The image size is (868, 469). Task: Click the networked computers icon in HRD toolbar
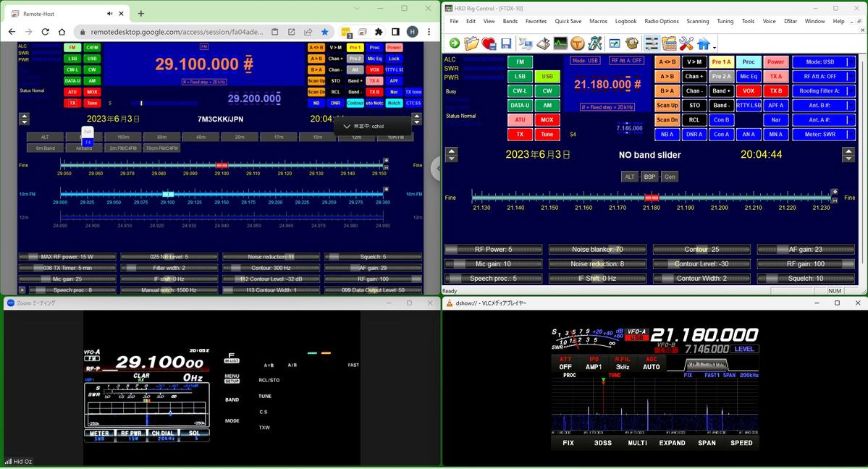[526, 43]
